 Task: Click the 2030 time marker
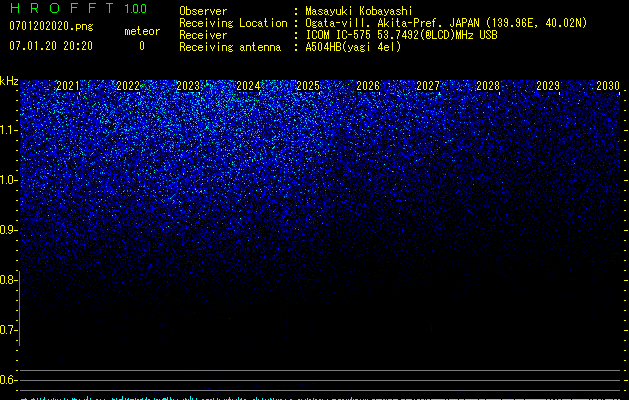point(608,86)
